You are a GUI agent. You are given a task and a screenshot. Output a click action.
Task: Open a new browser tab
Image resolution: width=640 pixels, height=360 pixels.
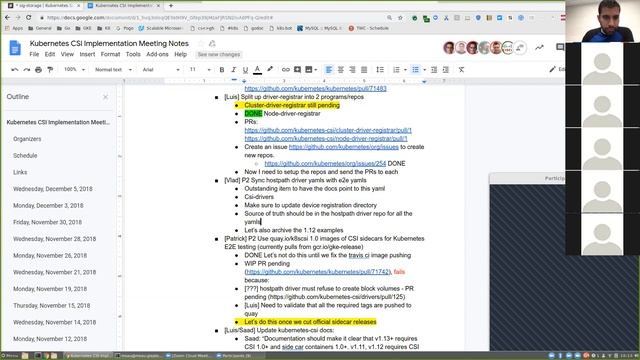coord(171,6)
